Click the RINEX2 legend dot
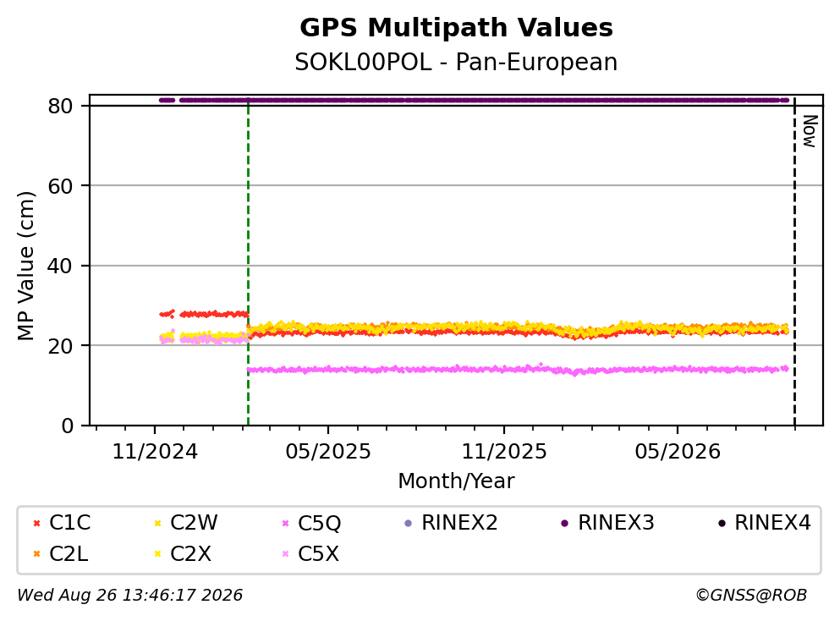Screen dimensions: 840x621 click(409, 523)
